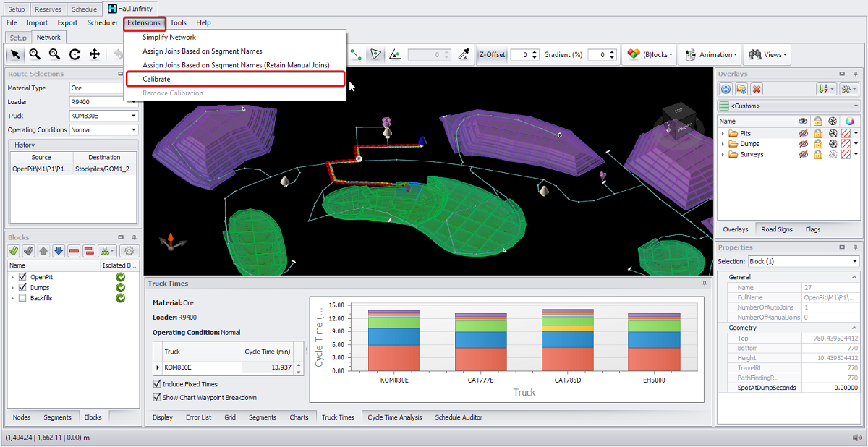
Task: Click the eyedropper Z picker icon
Action: [x=463, y=55]
